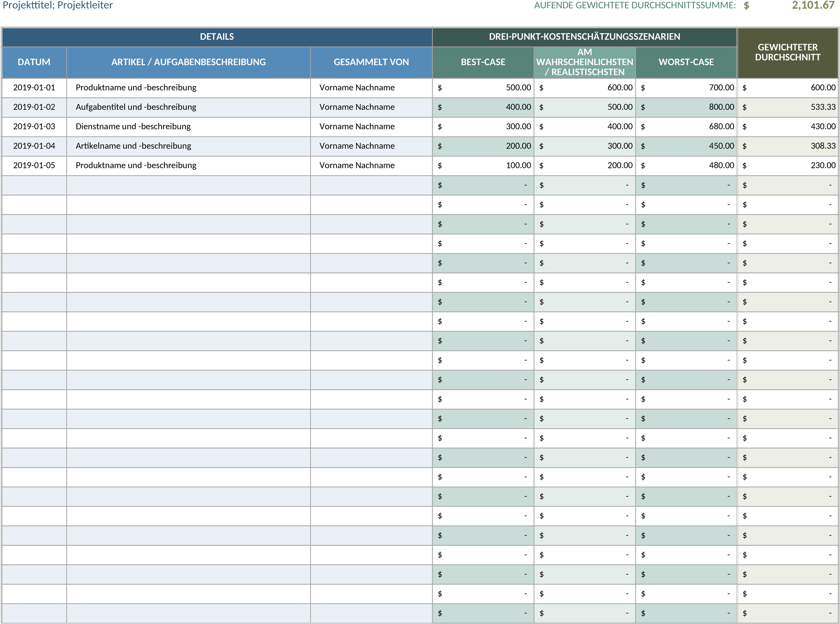Select date cell 2019-01-02

pos(34,107)
